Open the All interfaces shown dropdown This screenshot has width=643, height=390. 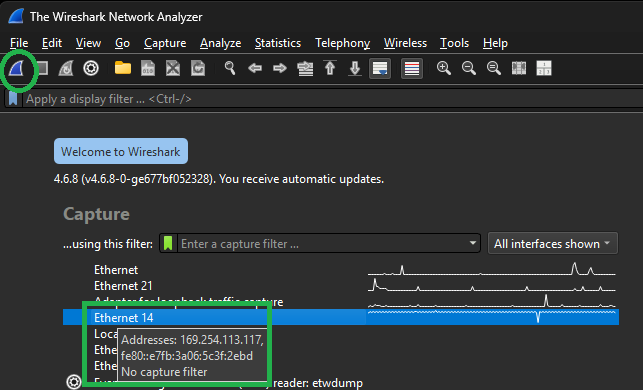pyautogui.click(x=552, y=244)
